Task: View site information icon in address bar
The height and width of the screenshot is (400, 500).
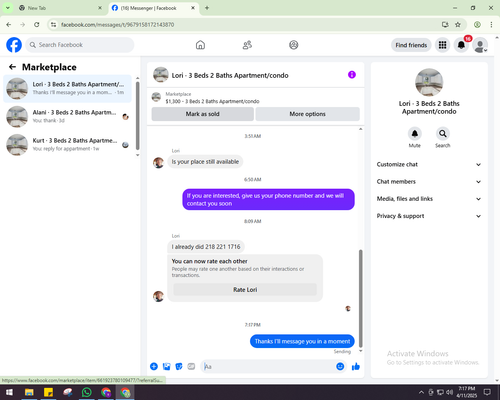Action: tap(53, 24)
